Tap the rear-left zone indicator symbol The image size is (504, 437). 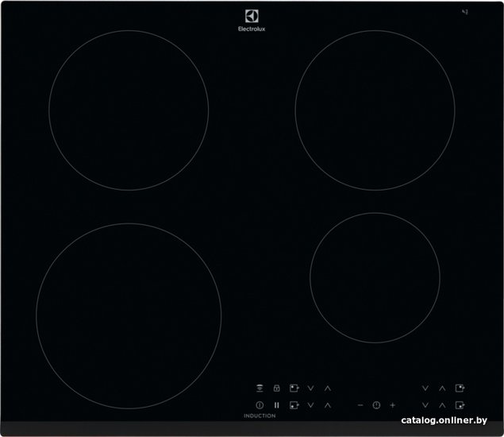click(x=294, y=388)
